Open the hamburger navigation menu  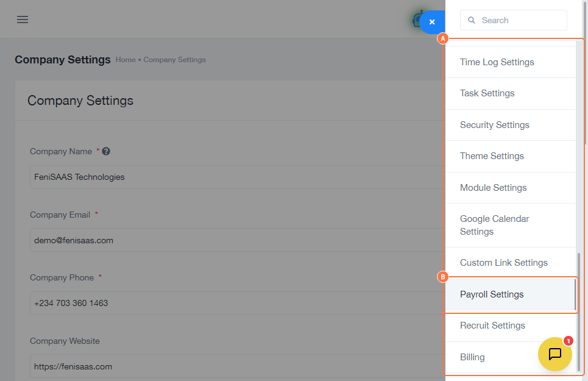coord(23,20)
